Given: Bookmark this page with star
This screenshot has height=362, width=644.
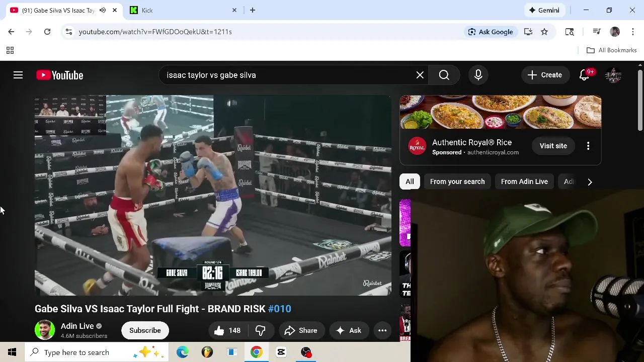Looking at the screenshot, I should pyautogui.click(x=544, y=32).
